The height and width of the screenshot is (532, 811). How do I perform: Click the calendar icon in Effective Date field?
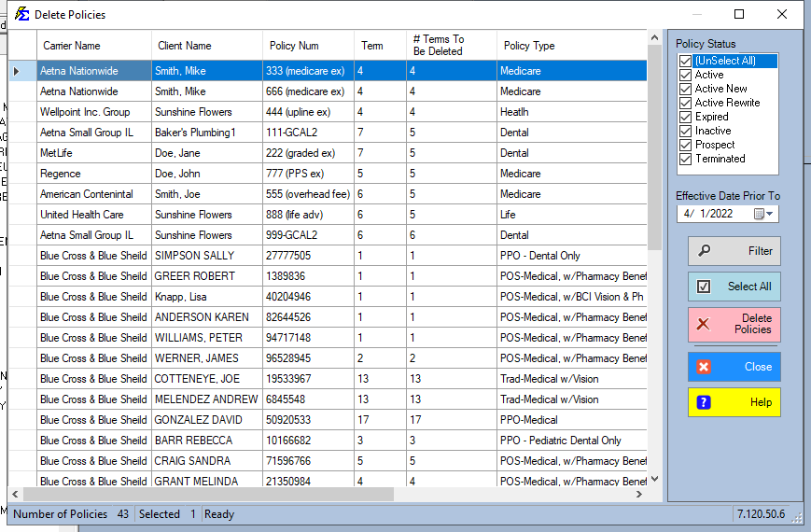[759, 214]
